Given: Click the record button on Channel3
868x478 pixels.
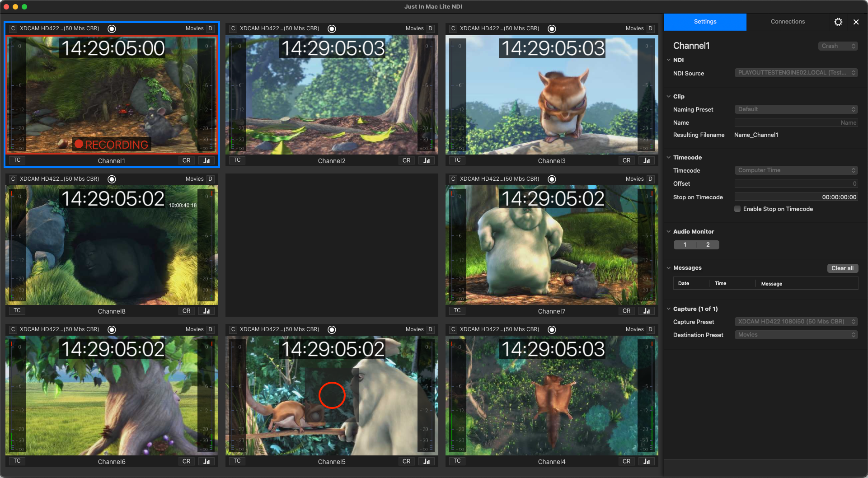Looking at the screenshot, I should pyautogui.click(x=552, y=28).
